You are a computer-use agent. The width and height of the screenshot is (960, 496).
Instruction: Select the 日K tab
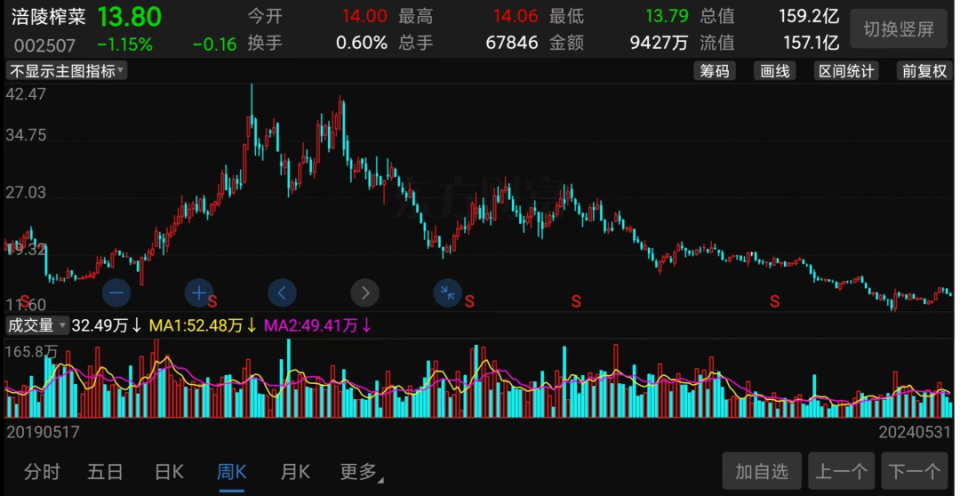coord(169,471)
